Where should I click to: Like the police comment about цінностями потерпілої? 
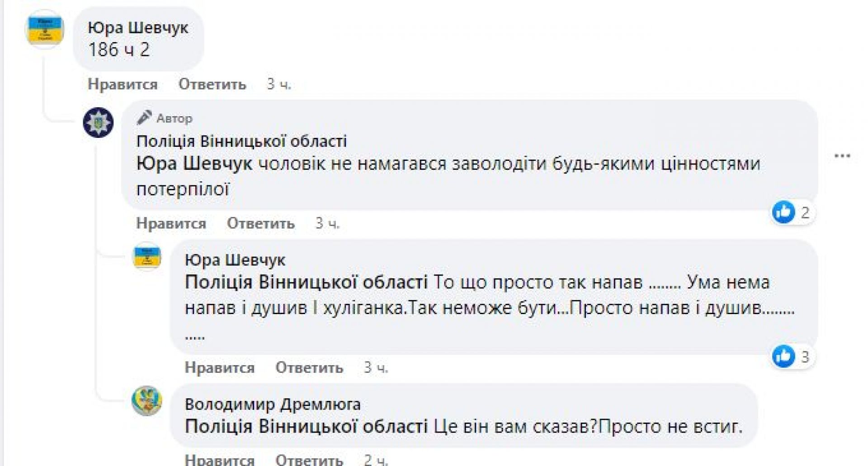pos(171,223)
